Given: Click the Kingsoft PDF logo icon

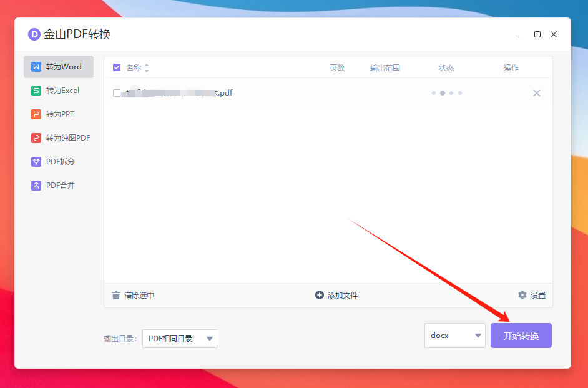Looking at the screenshot, I should (x=34, y=34).
